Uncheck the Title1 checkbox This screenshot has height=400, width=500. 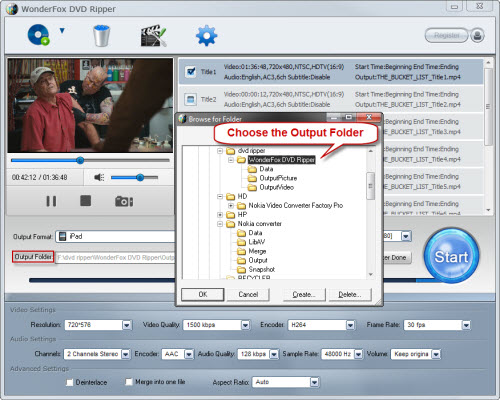coord(191,71)
